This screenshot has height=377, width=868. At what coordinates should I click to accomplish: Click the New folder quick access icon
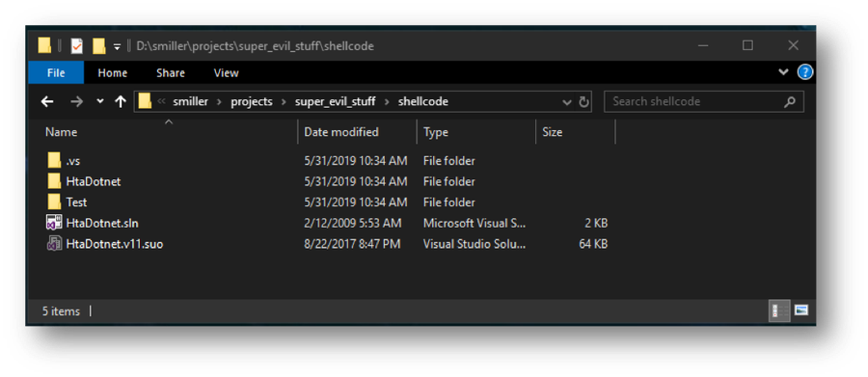pyautogui.click(x=98, y=46)
